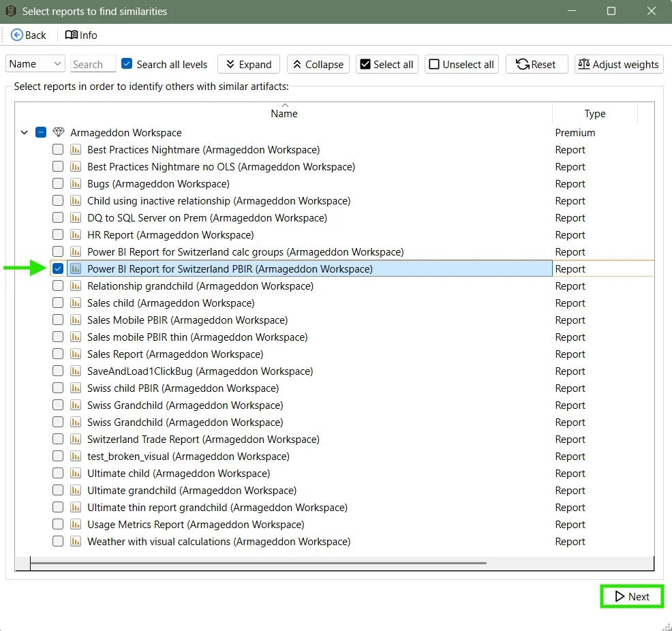
Task: Click the Expand all button
Action: pyautogui.click(x=249, y=64)
